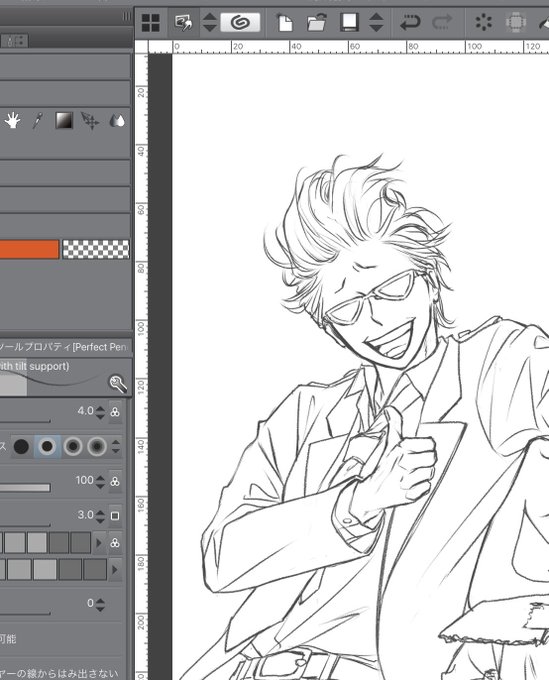This screenshot has width=549, height=680.
Task: Open dynamics button beside the upper swatch row
Action: click(115, 543)
